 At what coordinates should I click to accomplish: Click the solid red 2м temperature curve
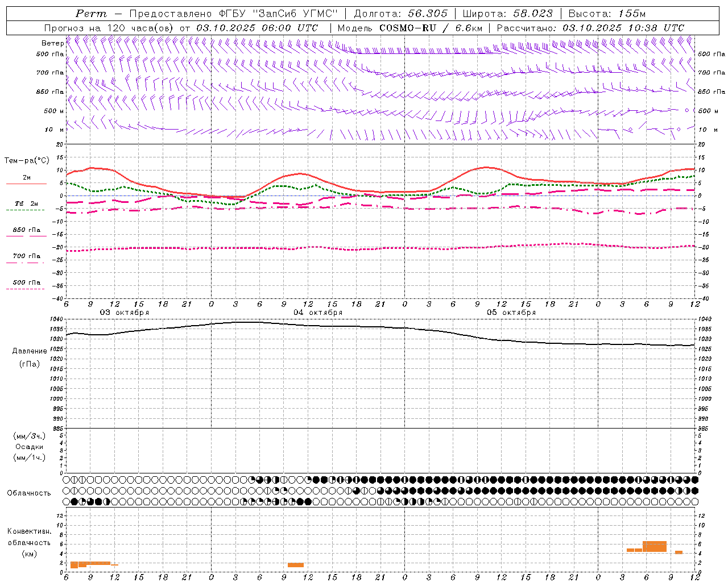coord(381,192)
